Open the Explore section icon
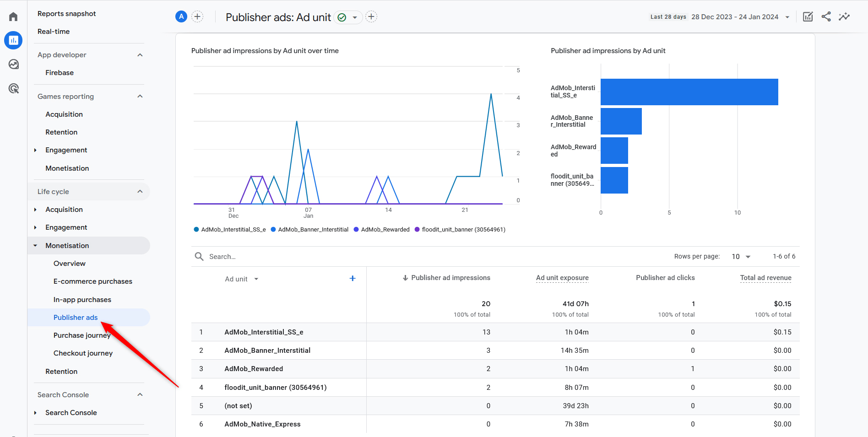The image size is (868, 437). [x=13, y=64]
